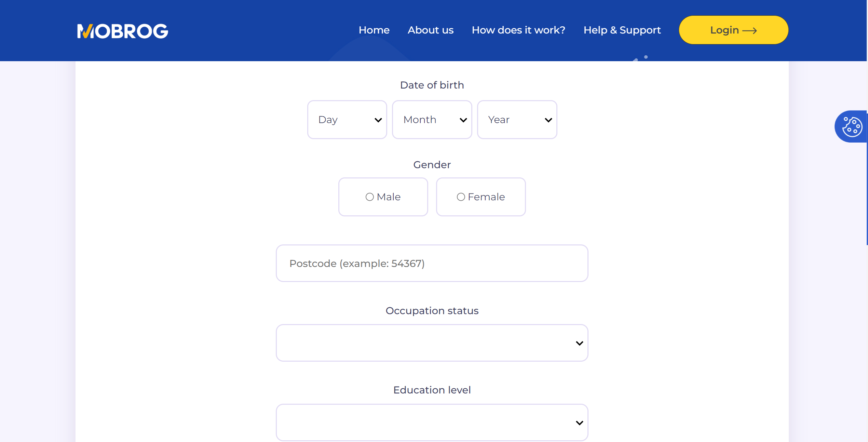Select the Male radio button
The width and height of the screenshot is (868, 442).
[x=369, y=197]
